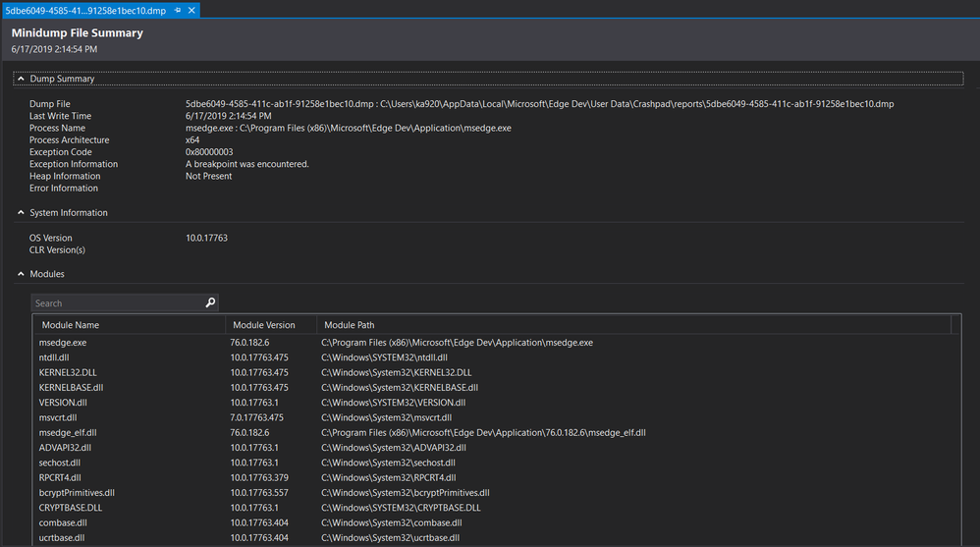This screenshot has width=980, height=547.
Task: Sort by Module Path column
Action: click(x=633, y=325)
